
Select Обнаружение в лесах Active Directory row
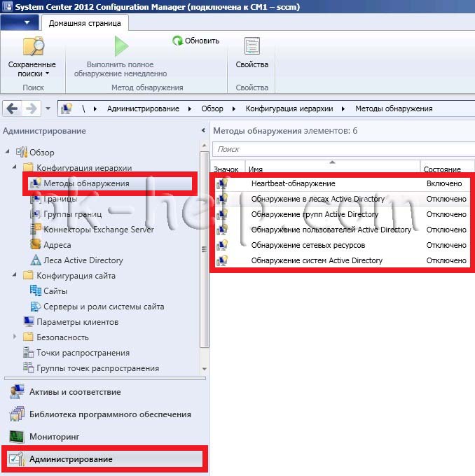343,199
